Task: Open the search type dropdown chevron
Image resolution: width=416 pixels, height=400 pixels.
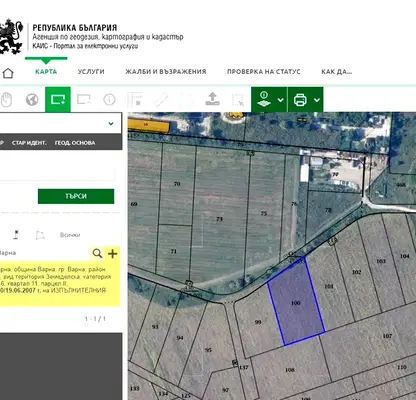Action: pos(111,124)
